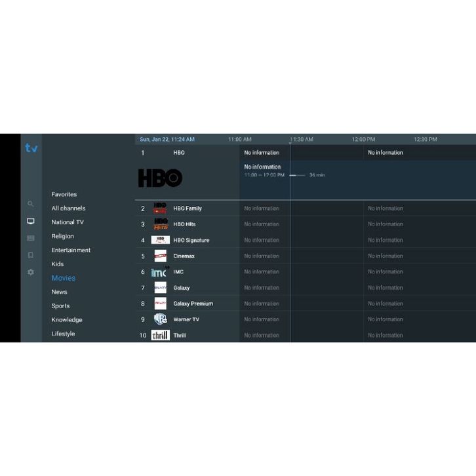The width and height of the screenshot is (476, 476).
Task: Open HBO Hits 12:00 PM program cell
Action: [420, 224]
